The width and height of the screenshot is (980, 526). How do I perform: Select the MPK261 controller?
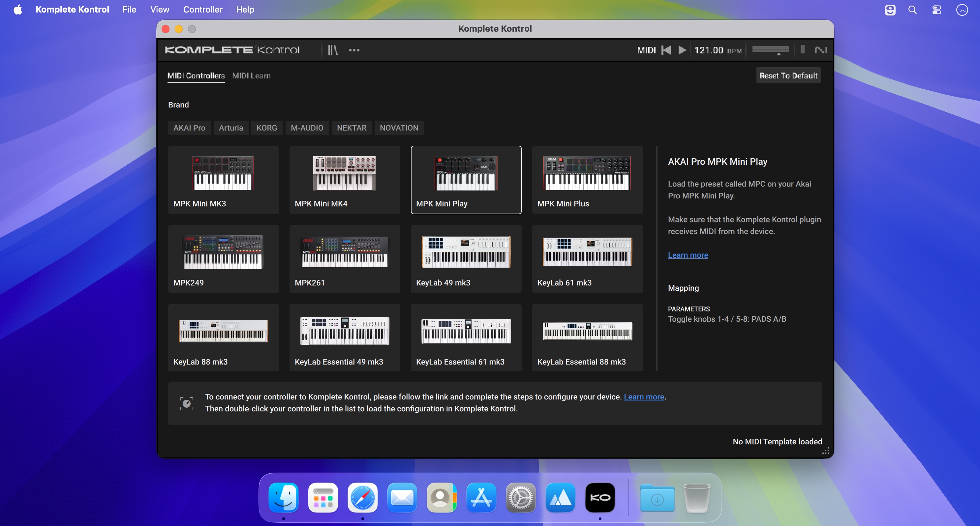click(345, 259)
